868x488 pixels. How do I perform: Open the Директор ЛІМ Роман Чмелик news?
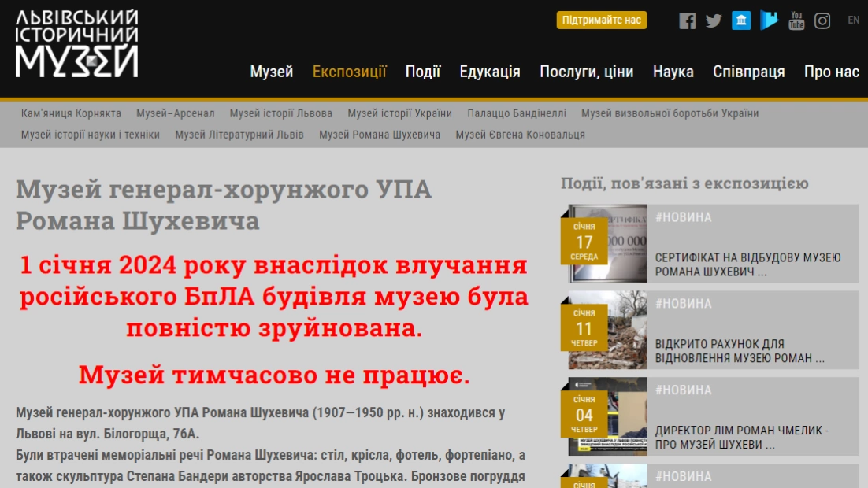click(x=742, y=438)
